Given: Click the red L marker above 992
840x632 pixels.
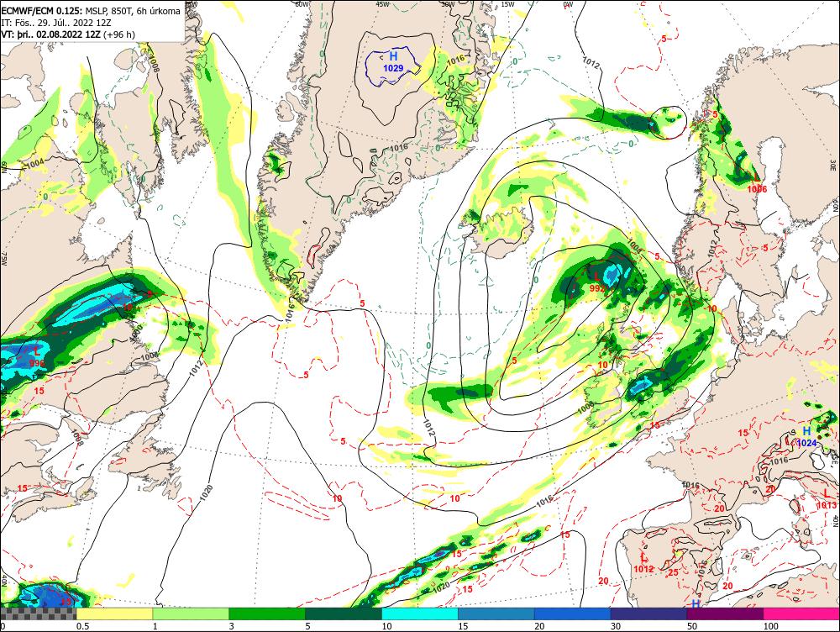Looking at the screenshot, I should coord(597,277).
